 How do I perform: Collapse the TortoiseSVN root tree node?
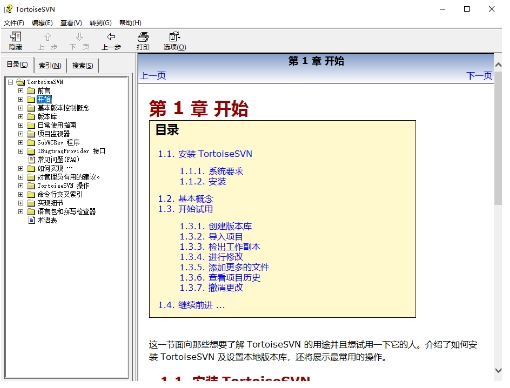[x=10, y=82]
